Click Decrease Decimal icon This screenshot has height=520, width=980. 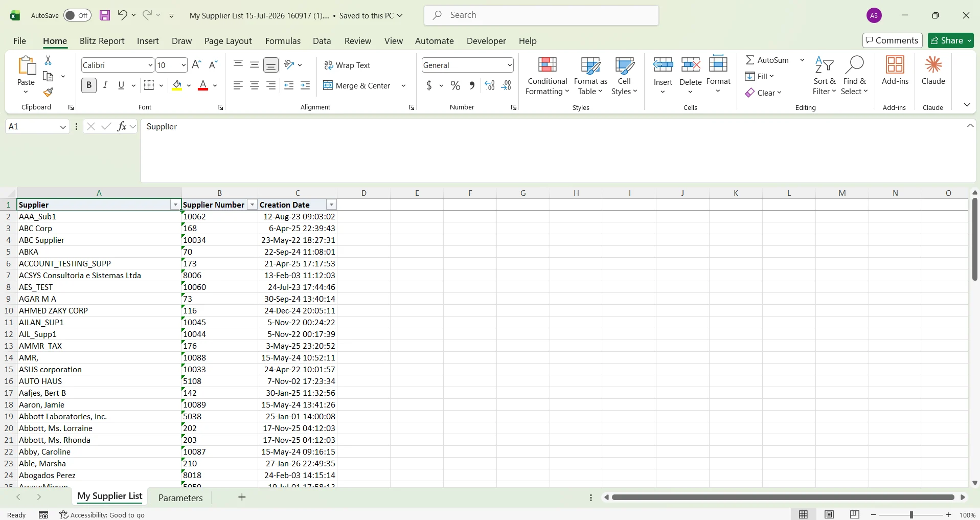click(506, 85)
